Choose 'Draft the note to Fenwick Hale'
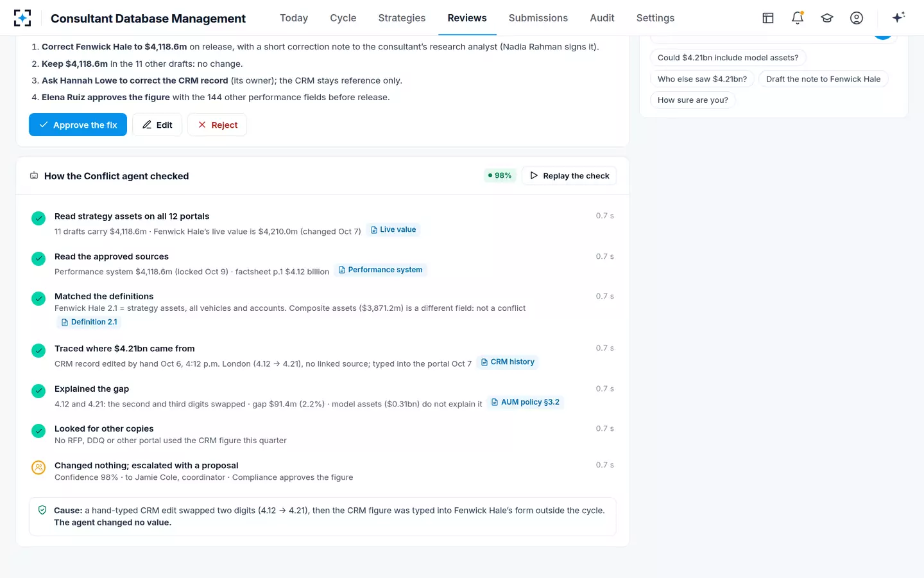The width and height of the screenshot is (924, 578). (x=823, y=79)
